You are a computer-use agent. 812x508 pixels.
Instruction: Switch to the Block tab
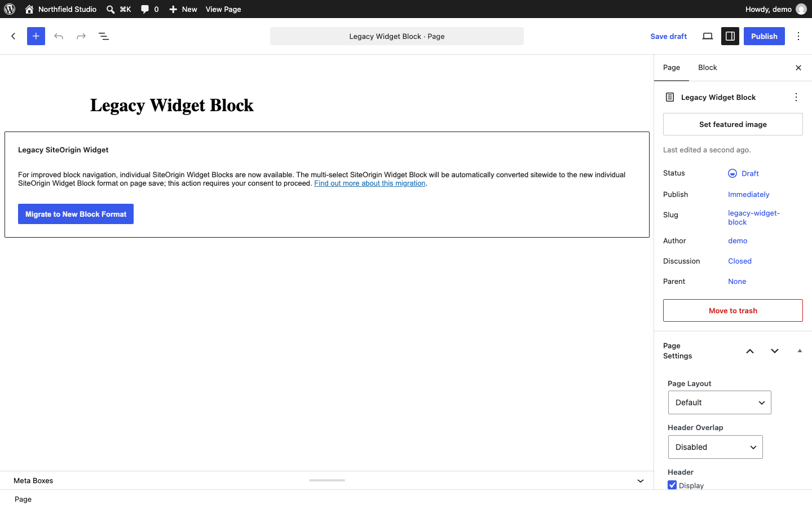coord(708,68)
